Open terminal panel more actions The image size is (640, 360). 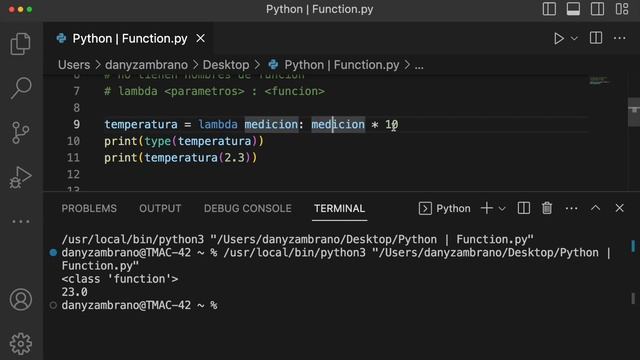pyautogui.click(x=571, y=209)
